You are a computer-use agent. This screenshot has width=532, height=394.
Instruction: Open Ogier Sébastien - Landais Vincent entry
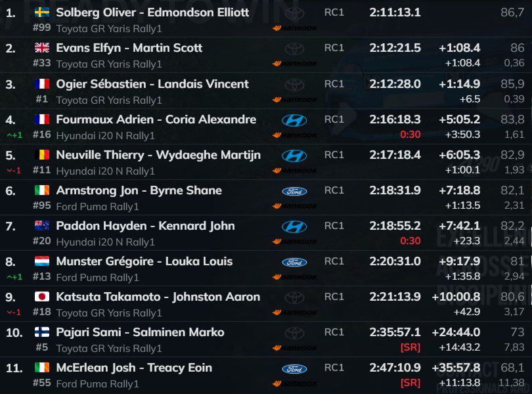(x=152, y=84)
